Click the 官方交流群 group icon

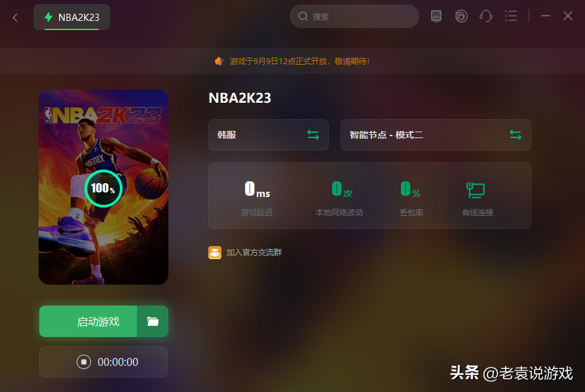tap(214, 252)
